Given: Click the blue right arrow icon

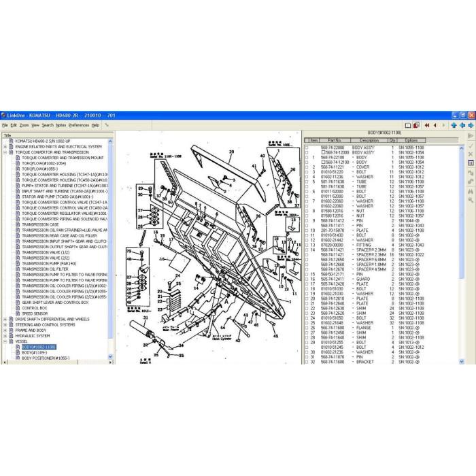Looking at the screenshot, I should (x=471, y=125).
